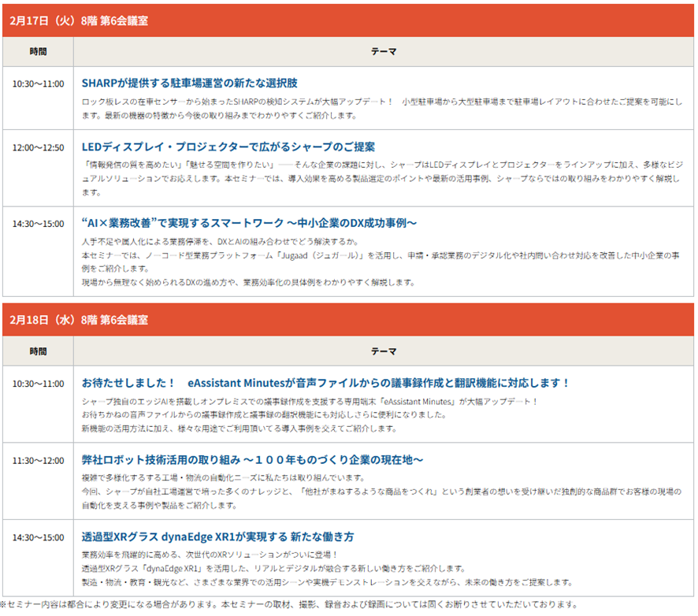Open the LED display and projector seminar title
698x616 pixels.
[x=228, y=147]
